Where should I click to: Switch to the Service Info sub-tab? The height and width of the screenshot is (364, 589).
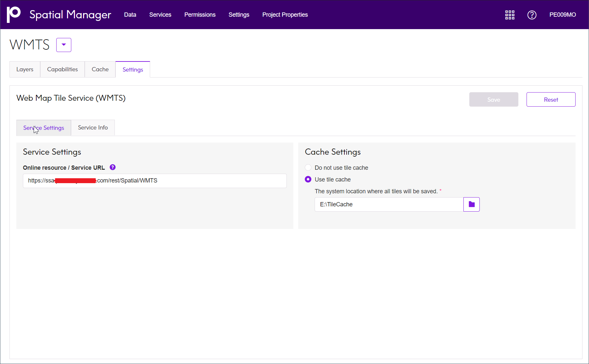click(x=93, y=128)
